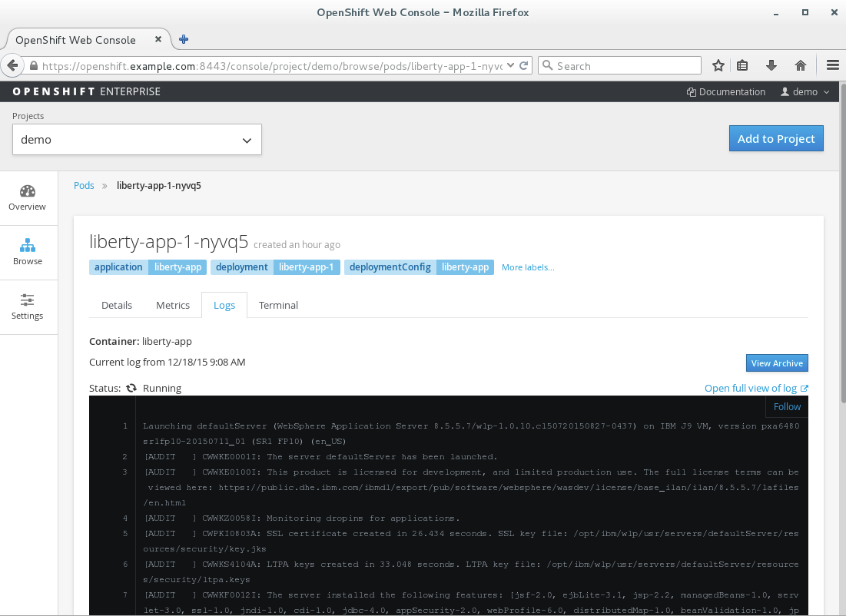Click the browser back arrow button
This screenshot has width=846, height=616.
click(12, 66)
